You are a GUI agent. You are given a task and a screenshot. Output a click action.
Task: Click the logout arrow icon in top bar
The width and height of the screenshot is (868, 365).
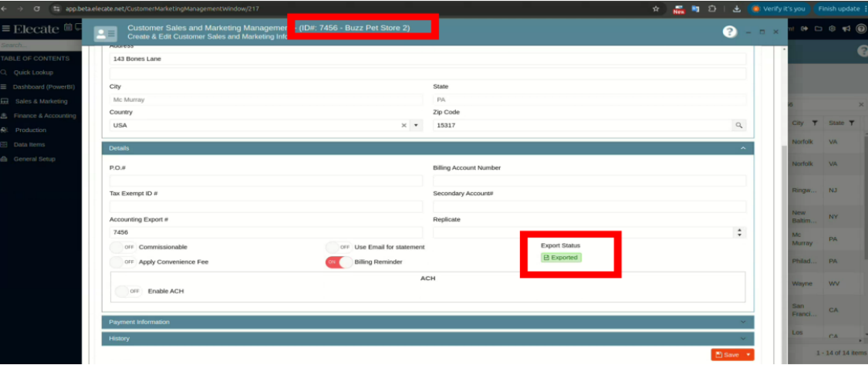pos(804,29)
